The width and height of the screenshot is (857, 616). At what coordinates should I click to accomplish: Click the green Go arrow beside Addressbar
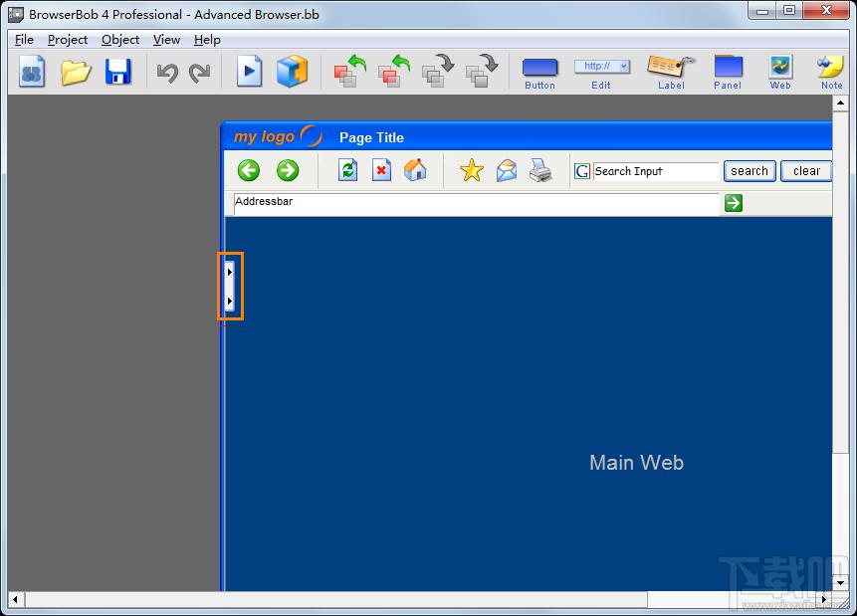coord(734,203)
